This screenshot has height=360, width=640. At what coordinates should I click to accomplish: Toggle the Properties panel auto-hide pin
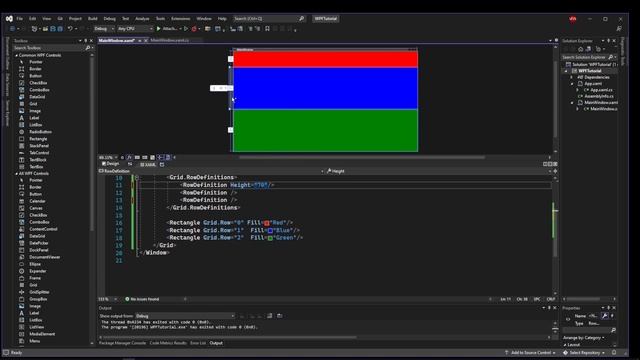click(608, 308)
